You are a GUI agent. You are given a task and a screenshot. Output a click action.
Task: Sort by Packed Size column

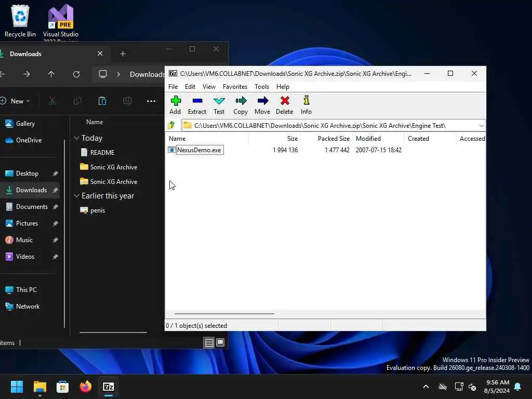tap(326, 138)
